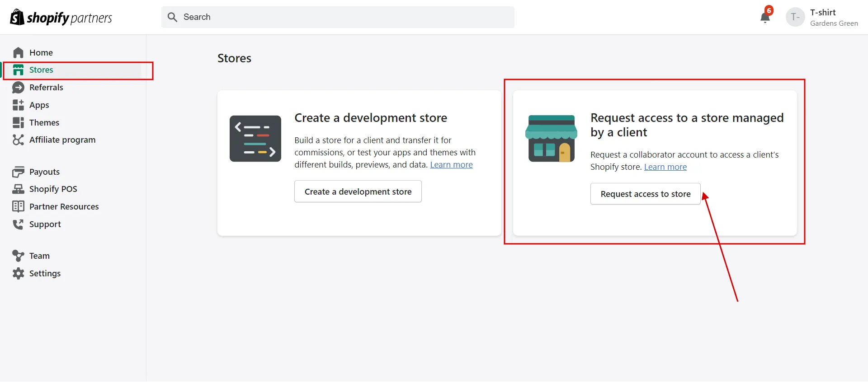The image size is (868, 382).
Task: Open Shopify POS in sidebar
Action: click(x=53, y=189)
